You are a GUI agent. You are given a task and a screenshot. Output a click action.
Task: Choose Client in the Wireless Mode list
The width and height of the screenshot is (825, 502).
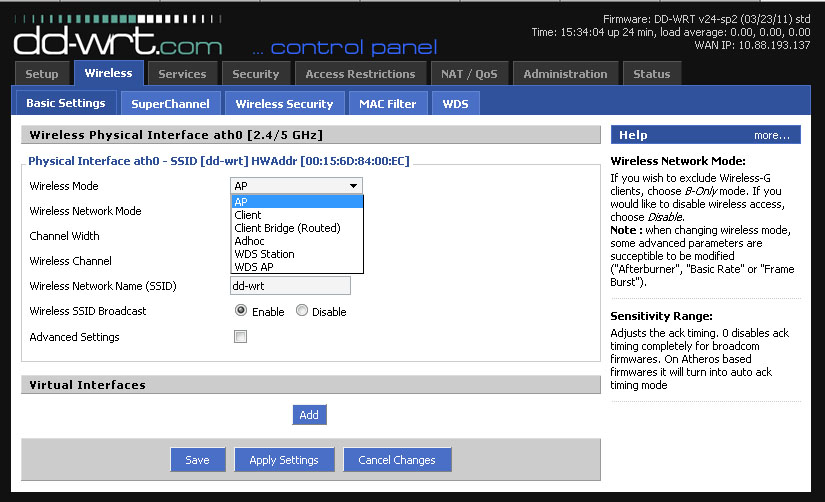(297, 215)
